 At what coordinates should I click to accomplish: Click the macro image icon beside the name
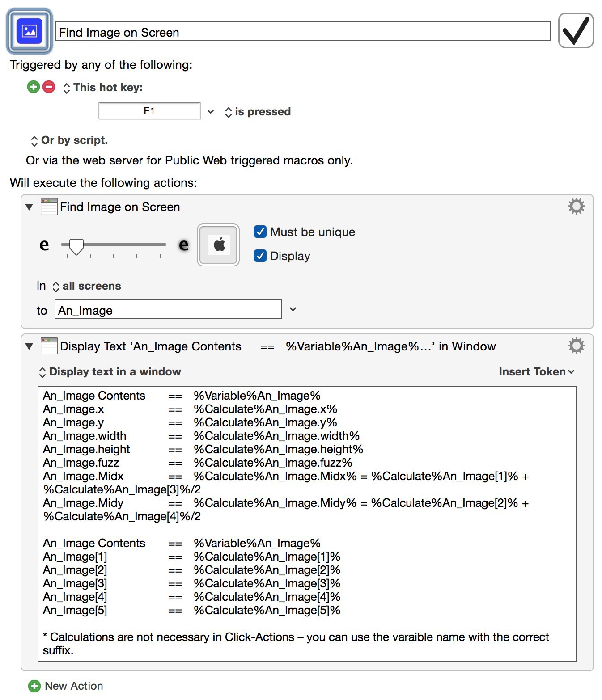point(30,31)
